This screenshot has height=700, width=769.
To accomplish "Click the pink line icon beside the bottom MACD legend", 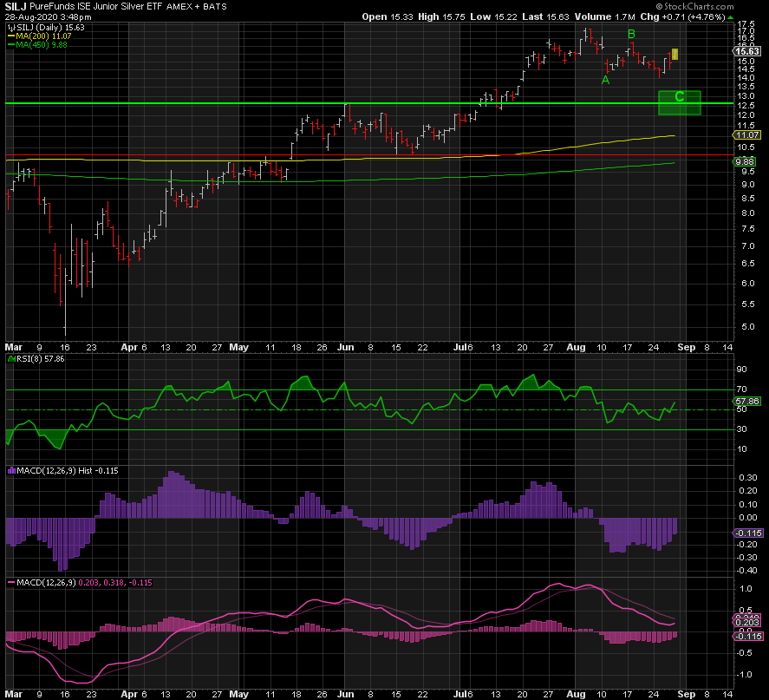I will pos(12,583).
